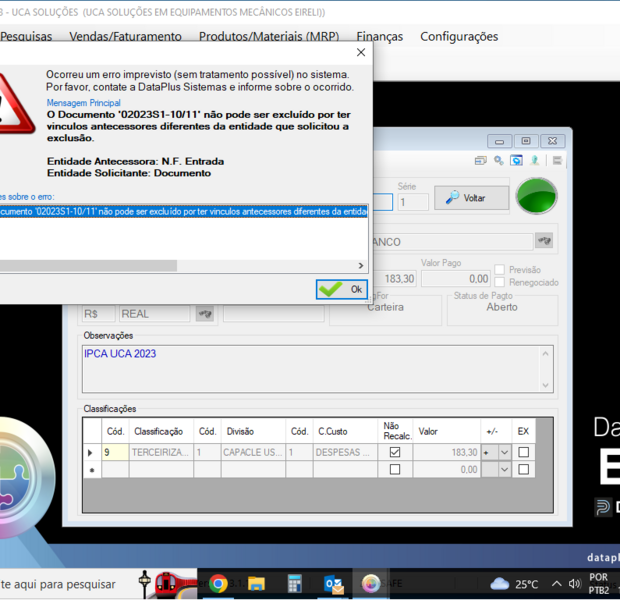
Task: Click the C.Custo column header
Action: [x=345, y=431]
